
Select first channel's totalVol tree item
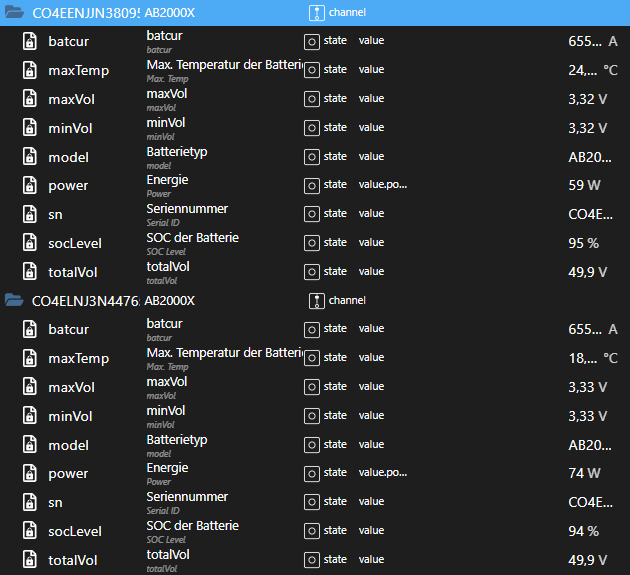(x=73, y=272)
